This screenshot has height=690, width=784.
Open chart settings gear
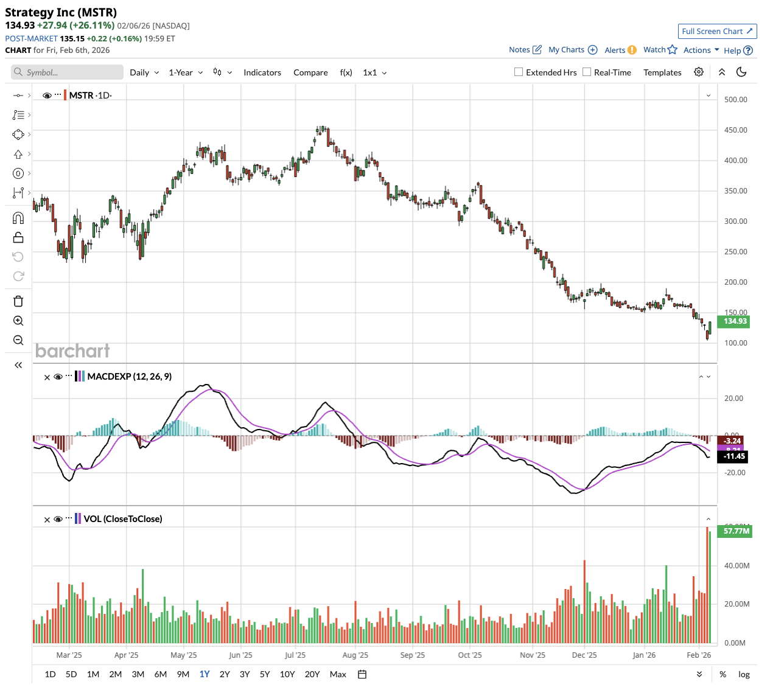click(x=699, y=72)
